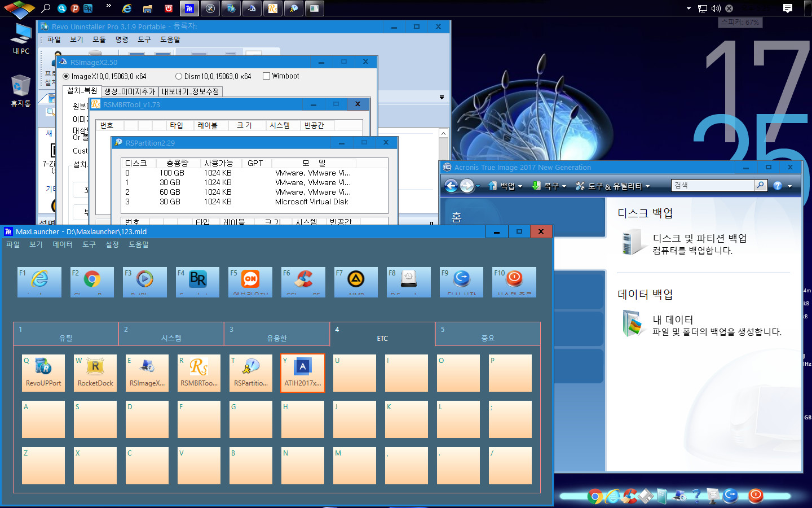
Task: Open MaxLauncher 파일 menu
Action: coord(13,244)
